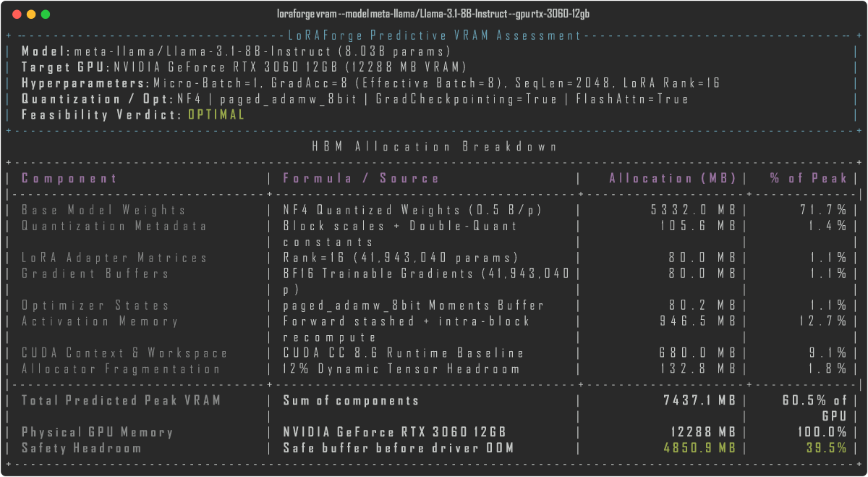Image resolution: width=868 pixels, height=477 pixels.
Task: Click the 'Allocation (MB)' column header
Action: [673, 179]
